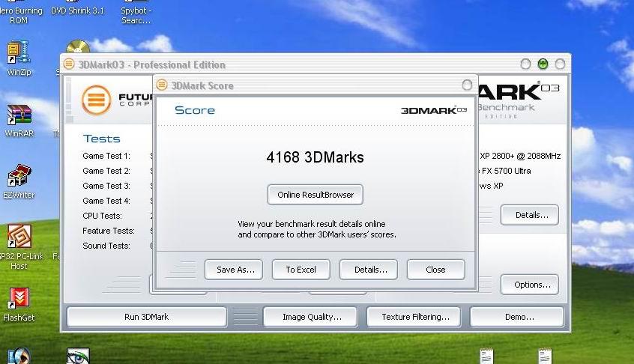Click the Game Test 3 label
The image size is (634, 364).
pyautogui.click(x=106, y=186)
